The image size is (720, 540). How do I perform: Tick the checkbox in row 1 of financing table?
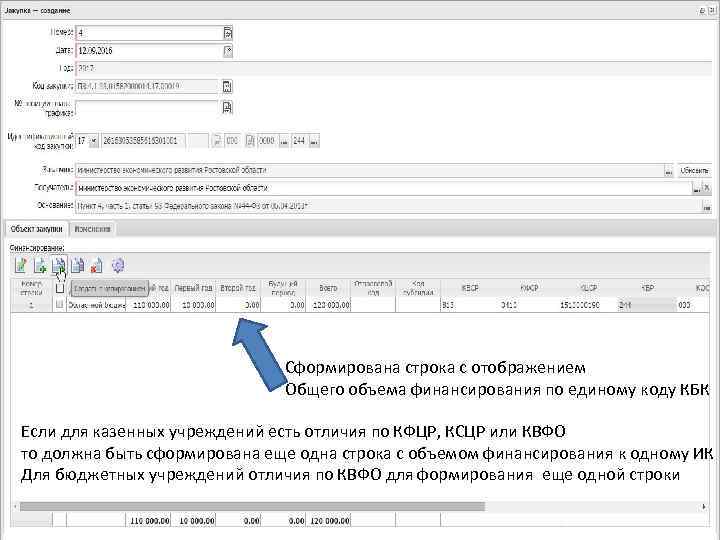coord(59,304)
